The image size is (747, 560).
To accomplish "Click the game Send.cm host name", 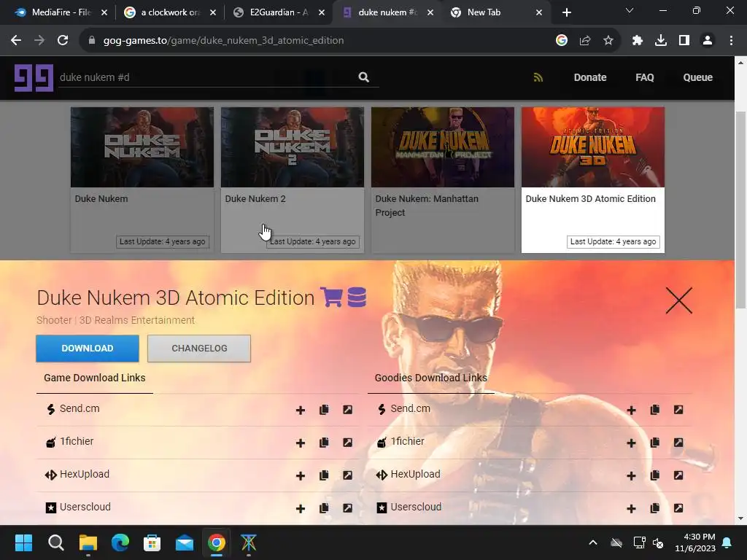I will click(x=80, y=408).
